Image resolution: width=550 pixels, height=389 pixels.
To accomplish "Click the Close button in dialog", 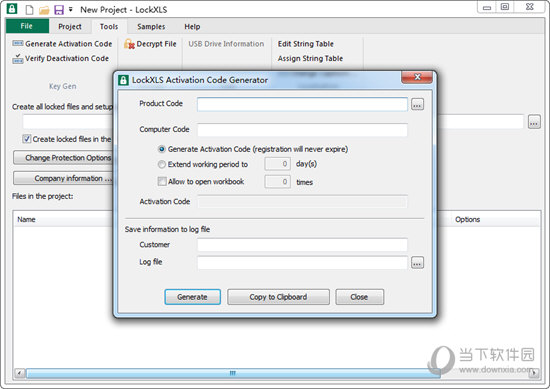I will click(x=359, y=297).
